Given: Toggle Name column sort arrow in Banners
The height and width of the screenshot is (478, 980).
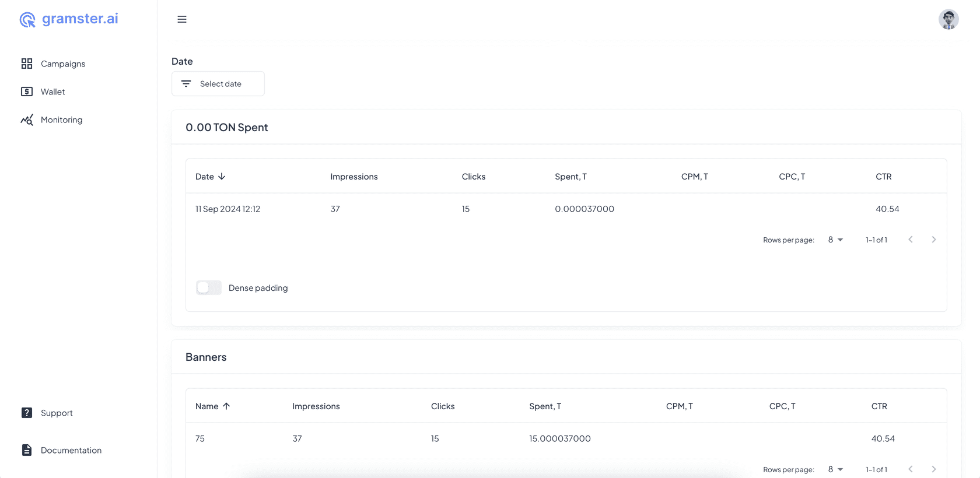Looking at the screenshot, I should (226, 406).
